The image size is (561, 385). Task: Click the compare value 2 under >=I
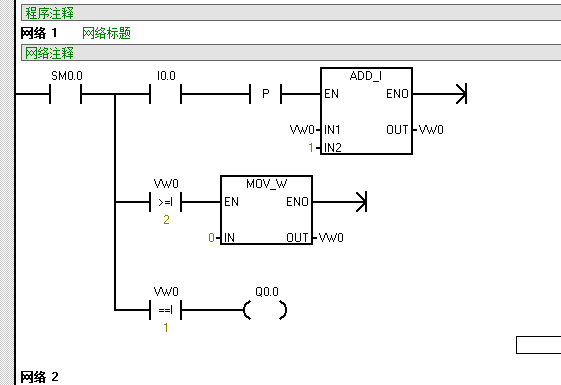coord(166,220)
